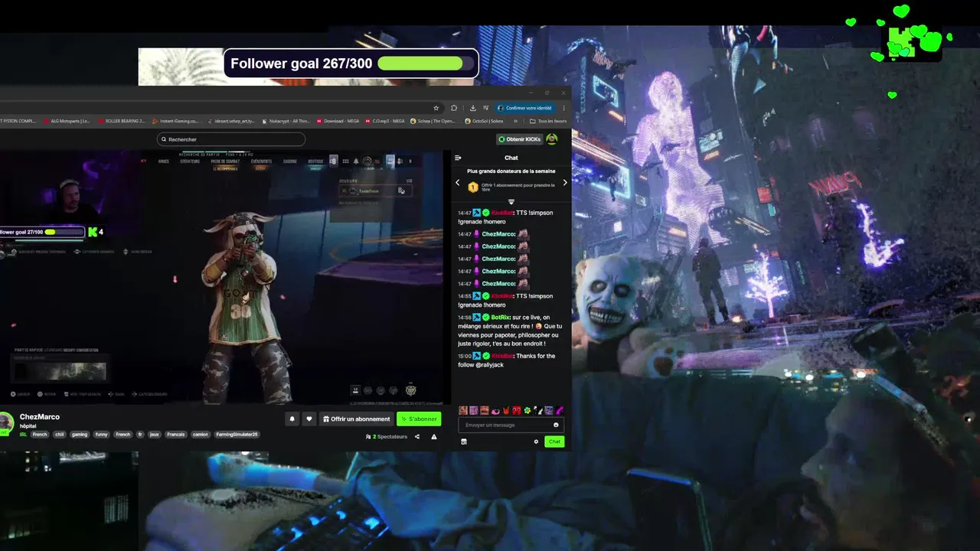980x551 pixels.
Task: Select the 'chill' stream tag
Action: tap(60, 435)
